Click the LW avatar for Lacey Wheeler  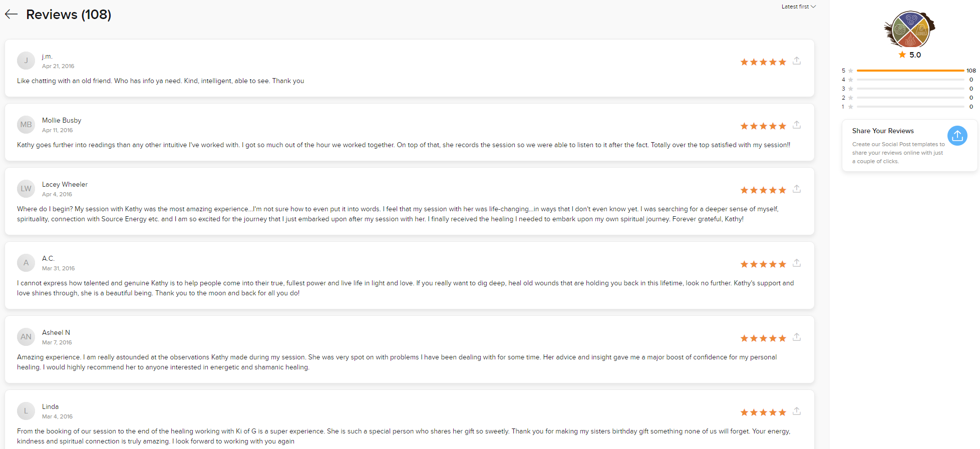26,189
